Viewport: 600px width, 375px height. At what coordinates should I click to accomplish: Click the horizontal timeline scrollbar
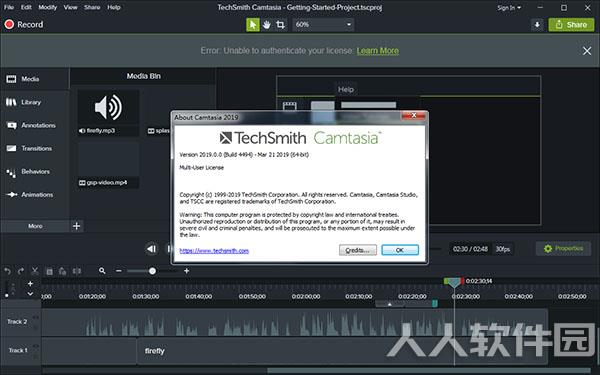429,370
